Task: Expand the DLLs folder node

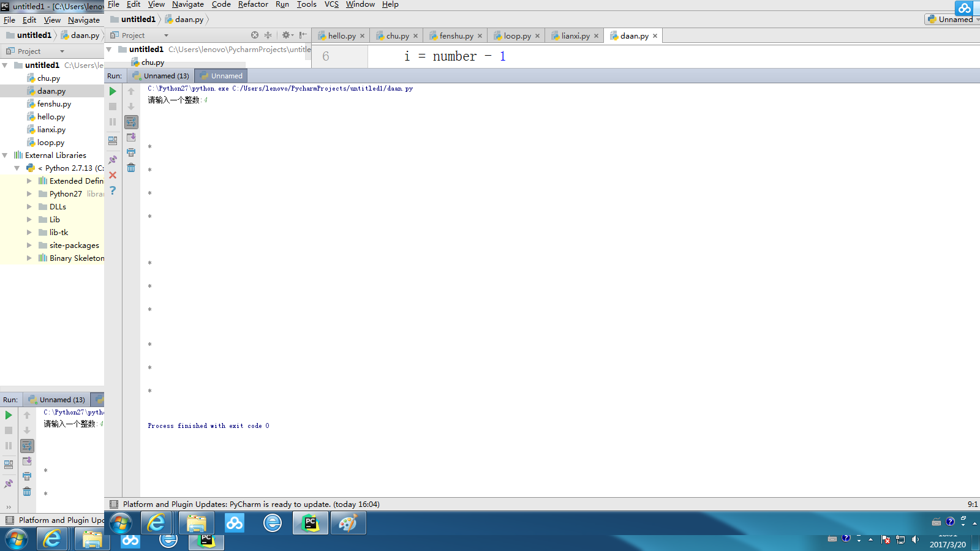Action: (29, 207)
